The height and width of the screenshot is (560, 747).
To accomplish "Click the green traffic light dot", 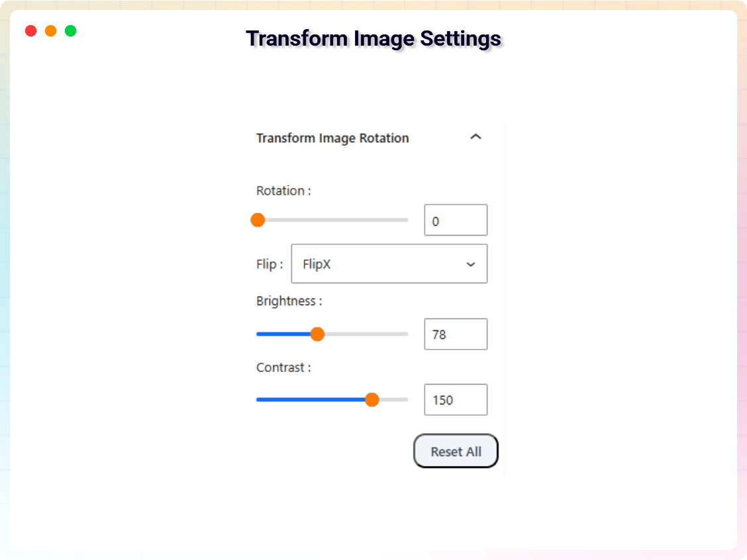I will pyautogui.click(x=70, y=30).
